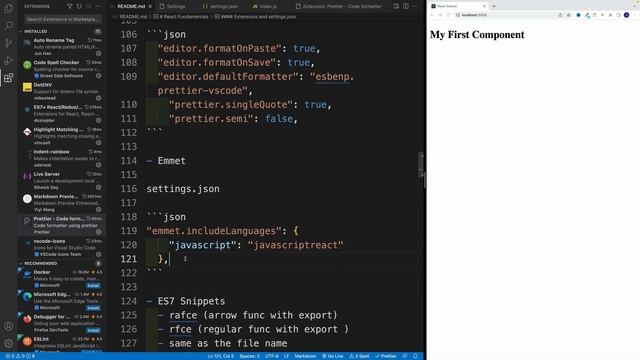Click browser profile avatar icon

pos(627,15)
